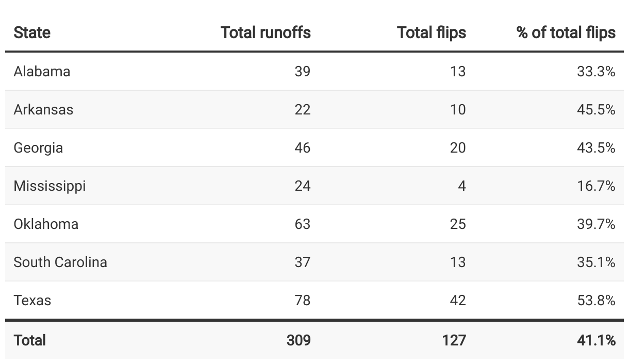The image size is (629, 364).
Task: Click the % of total flips header
Action: point(566,32)
